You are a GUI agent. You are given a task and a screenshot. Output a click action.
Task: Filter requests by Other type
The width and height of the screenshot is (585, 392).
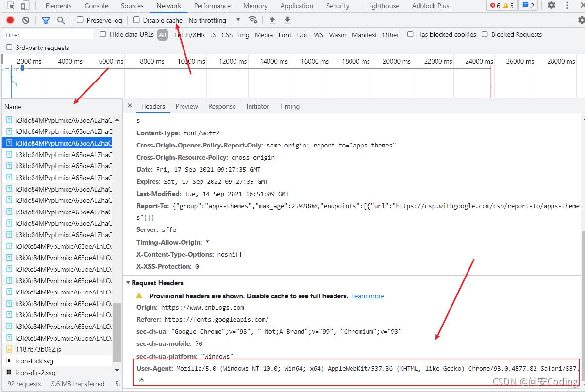[390, 34]
